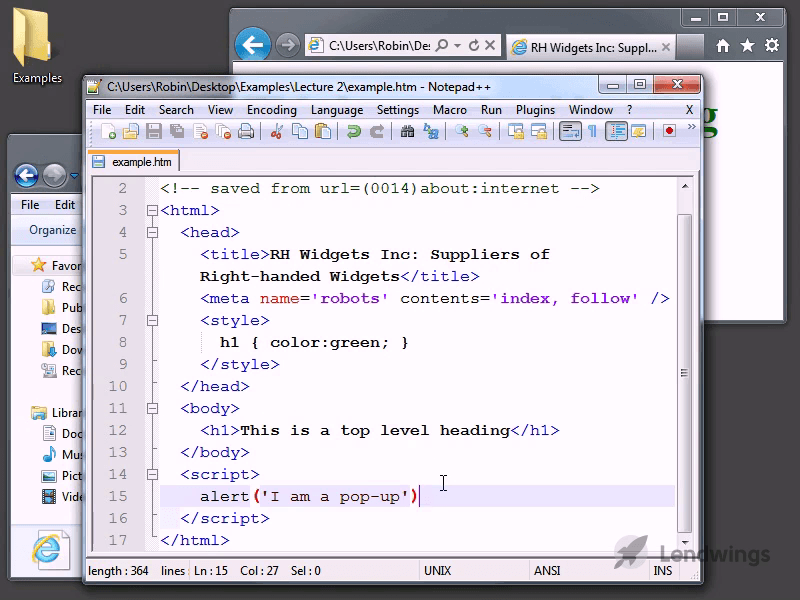
Task: Open the ? help menu
Action: 630,110
